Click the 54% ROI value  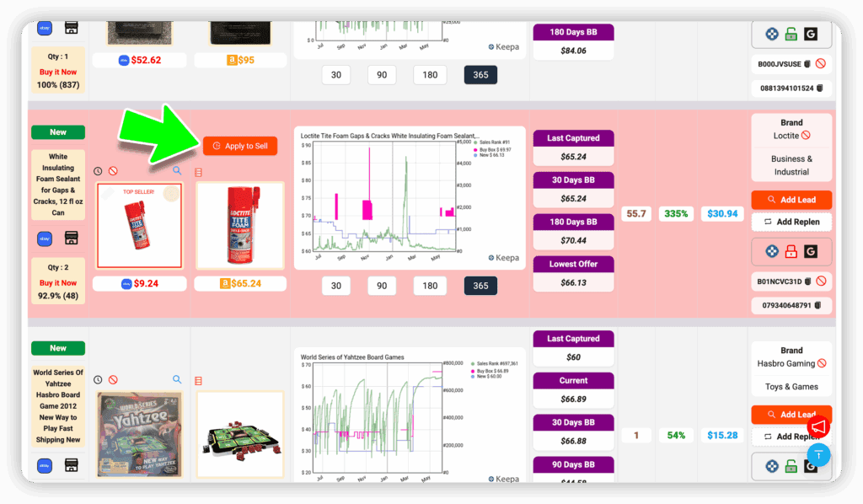(x=676, y=435)
